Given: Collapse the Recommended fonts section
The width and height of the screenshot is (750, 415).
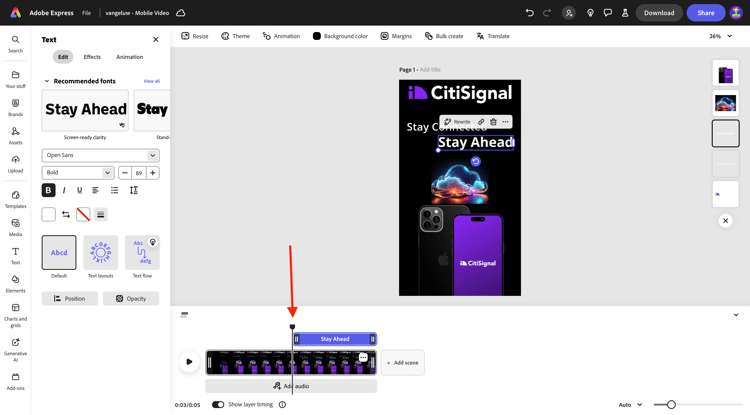Looking at the screenshot, I should pyautogui.click(x=47, y=81).
